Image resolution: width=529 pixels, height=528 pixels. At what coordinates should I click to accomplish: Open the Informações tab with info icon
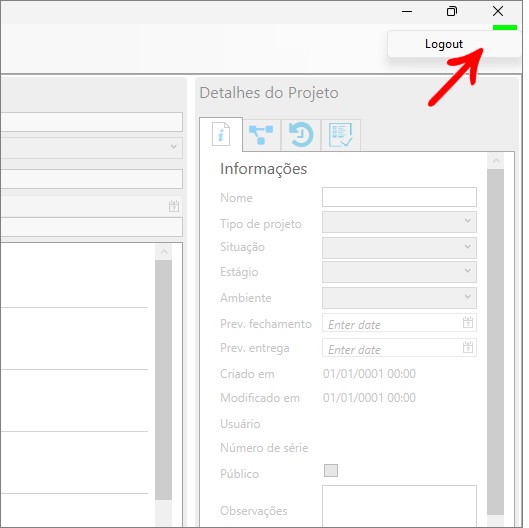tap(221, 134)
